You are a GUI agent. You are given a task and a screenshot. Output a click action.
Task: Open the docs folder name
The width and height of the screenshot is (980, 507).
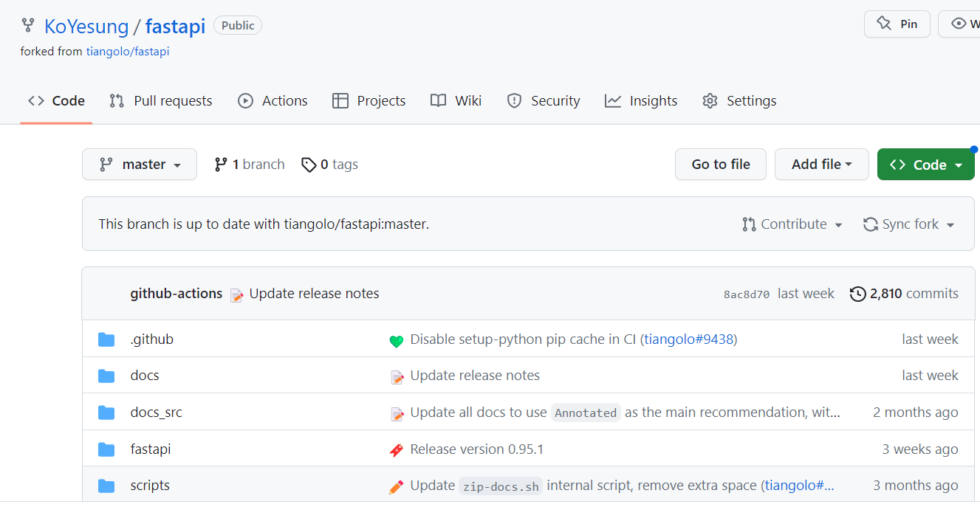click(145, 376)
